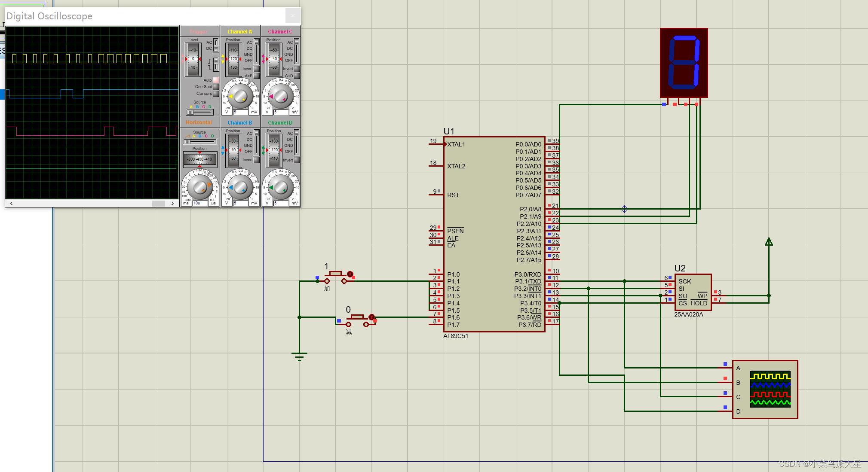Click the seven-segment display
Viewport: 868px width, 472px height.
pyautogui.click(x=684, y=63)
